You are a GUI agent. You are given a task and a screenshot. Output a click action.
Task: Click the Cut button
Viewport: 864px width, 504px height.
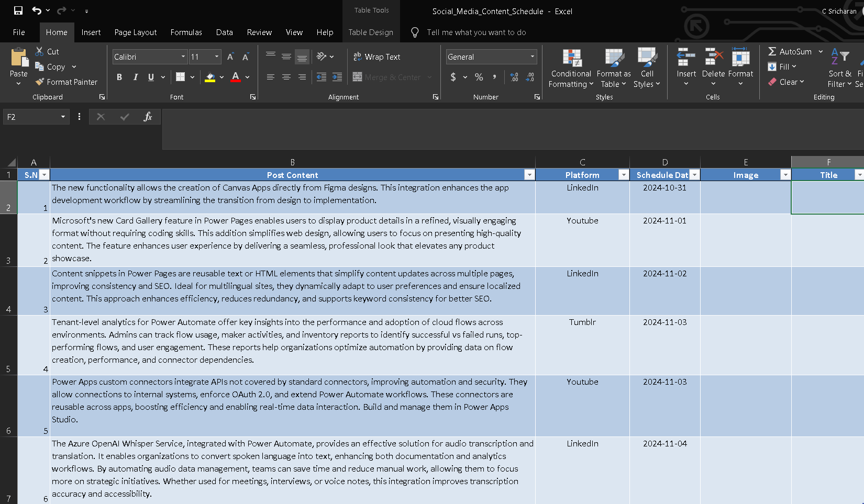coord(47,51)
